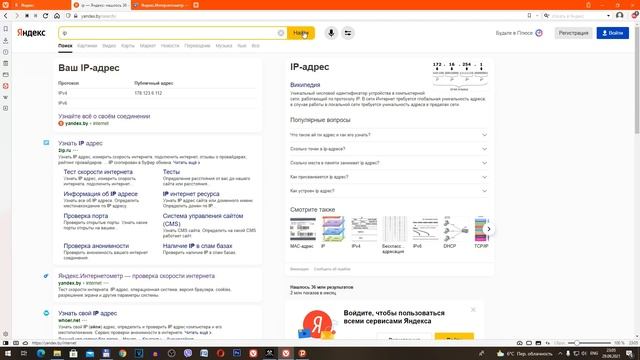This screenshot has height=360, width=640.
Task: Open the Window panel in sidebar
Action: pos(6,75)
